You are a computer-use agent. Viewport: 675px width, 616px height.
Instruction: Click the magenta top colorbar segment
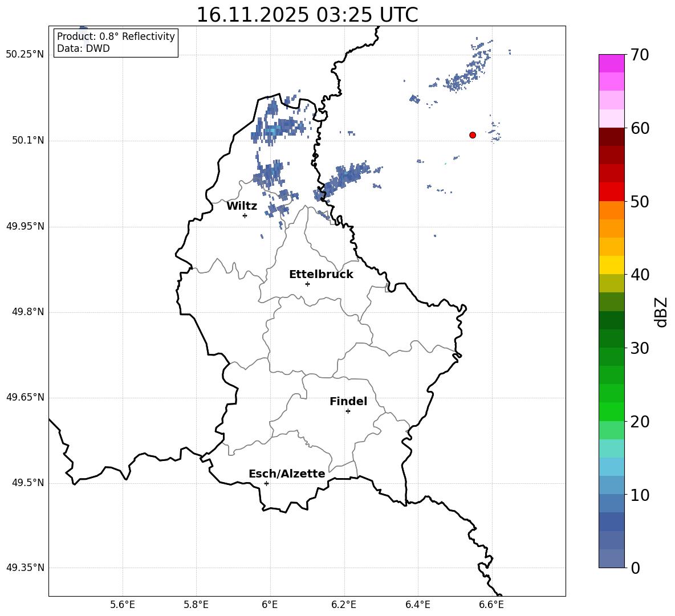click(611, 63)
